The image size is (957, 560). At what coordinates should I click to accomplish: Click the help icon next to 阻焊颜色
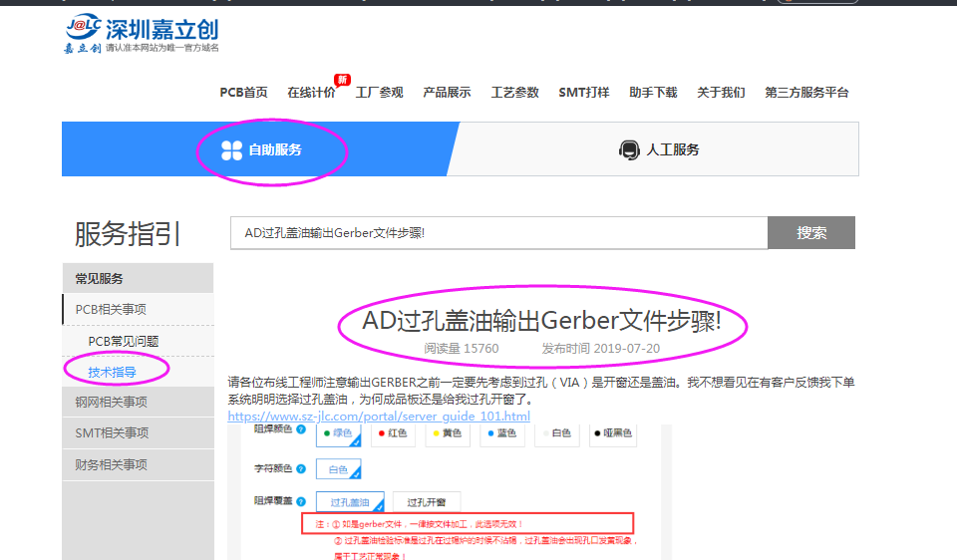point(301,429)
